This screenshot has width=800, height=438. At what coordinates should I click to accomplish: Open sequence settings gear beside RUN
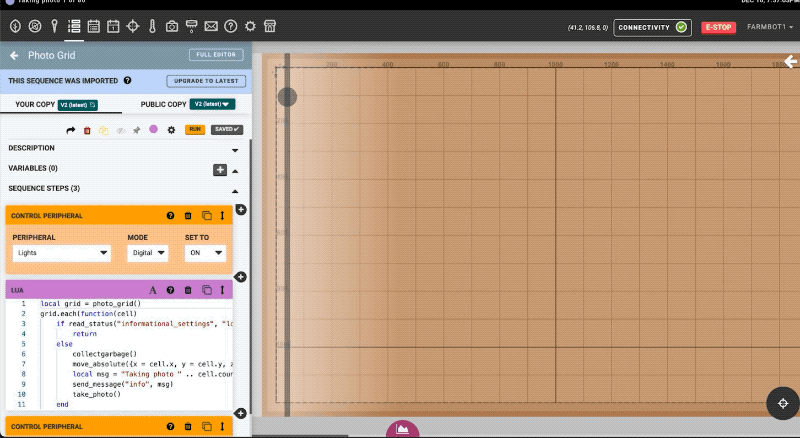(171, 130)
